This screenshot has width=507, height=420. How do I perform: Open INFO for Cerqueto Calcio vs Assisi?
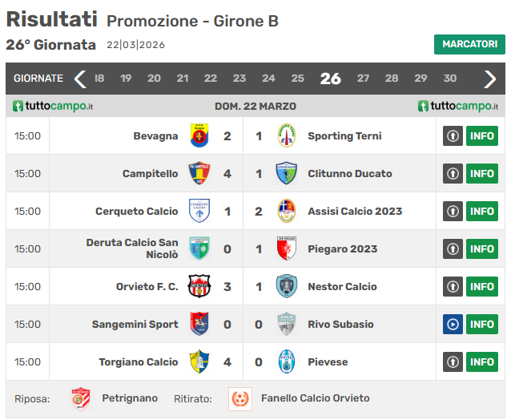click(x=482, y=212)
